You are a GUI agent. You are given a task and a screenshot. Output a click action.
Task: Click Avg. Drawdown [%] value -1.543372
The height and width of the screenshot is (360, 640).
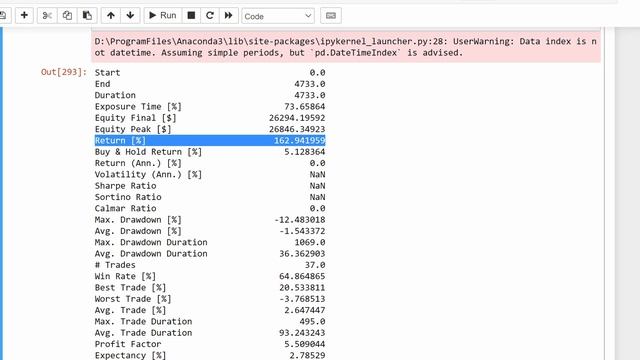(302, 231)
